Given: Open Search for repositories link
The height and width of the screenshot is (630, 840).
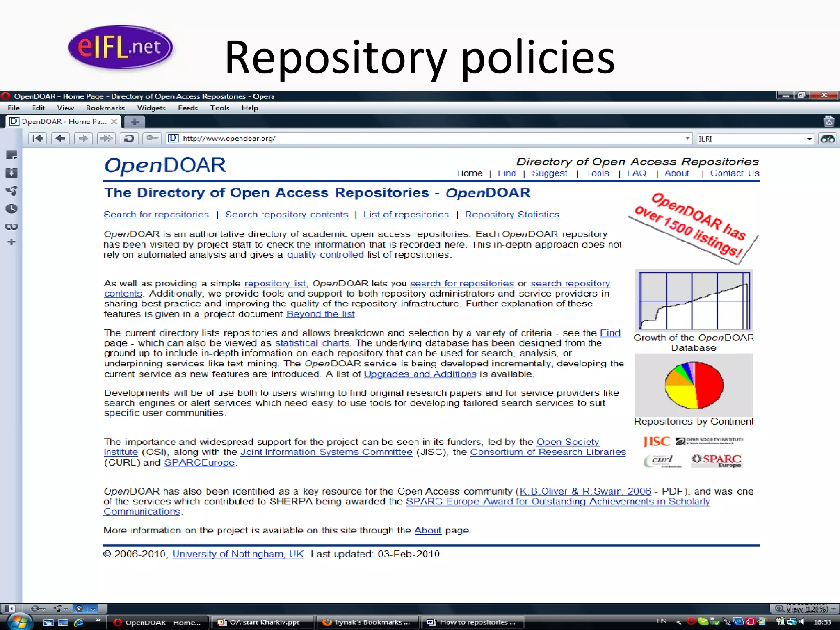Looking at the screenshot, I should tap(156, 215).
